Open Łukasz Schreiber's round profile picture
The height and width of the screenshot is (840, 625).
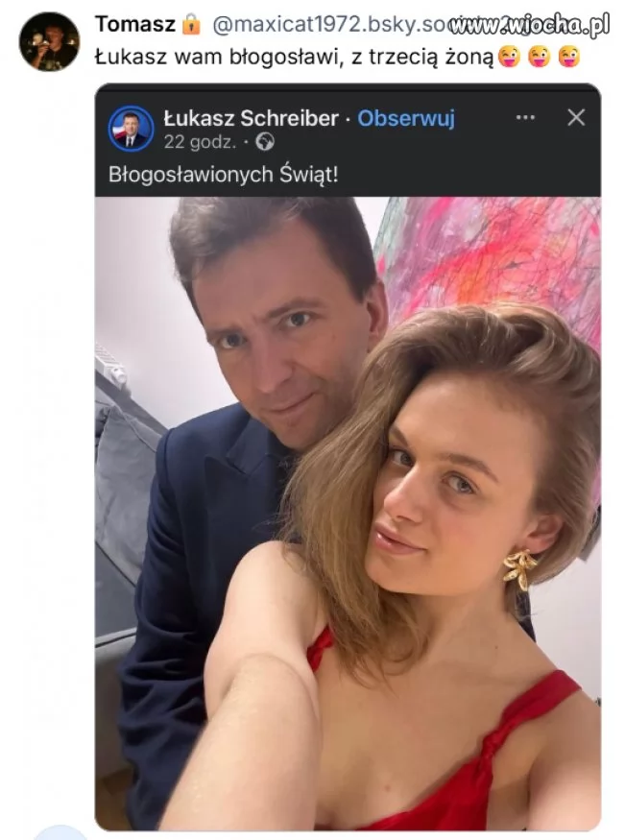[x=131, y=129]
